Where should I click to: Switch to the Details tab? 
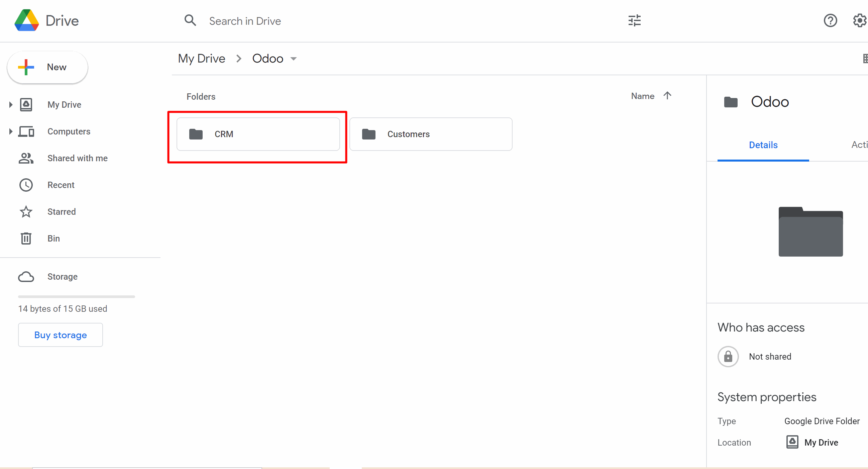[x=763, y=145]
